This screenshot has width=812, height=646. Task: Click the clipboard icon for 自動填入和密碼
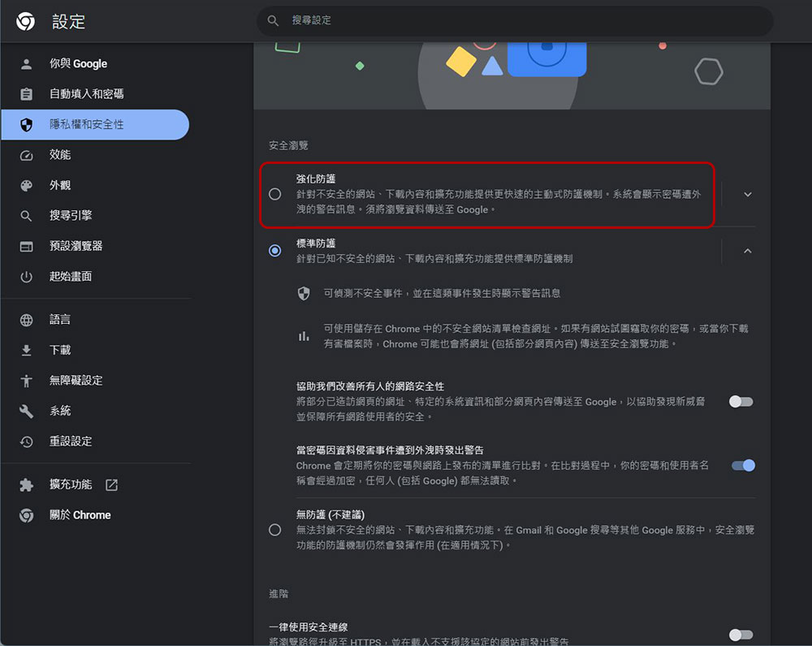click(x=26, y=94)
